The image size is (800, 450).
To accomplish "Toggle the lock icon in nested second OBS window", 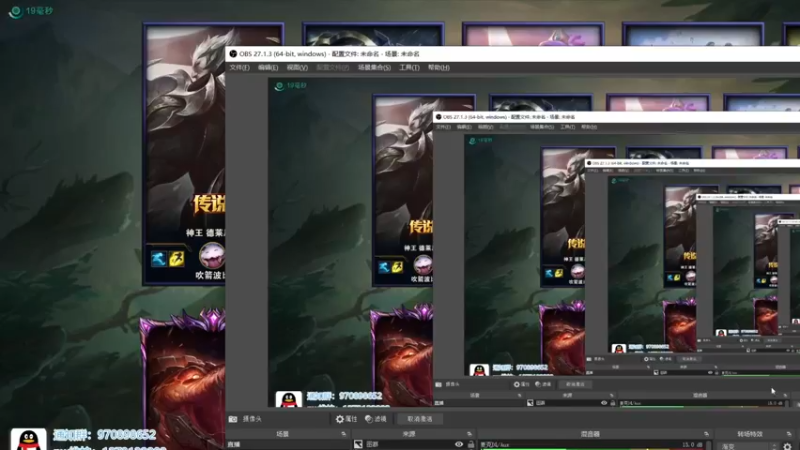I will pos(613,403).
